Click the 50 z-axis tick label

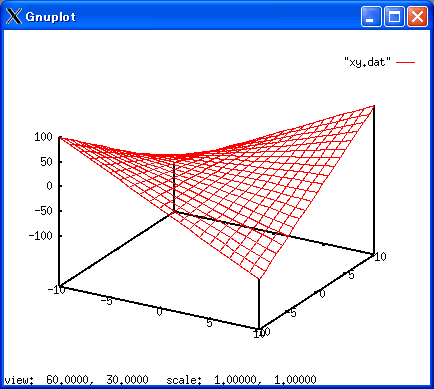click(x=47, y=162)
